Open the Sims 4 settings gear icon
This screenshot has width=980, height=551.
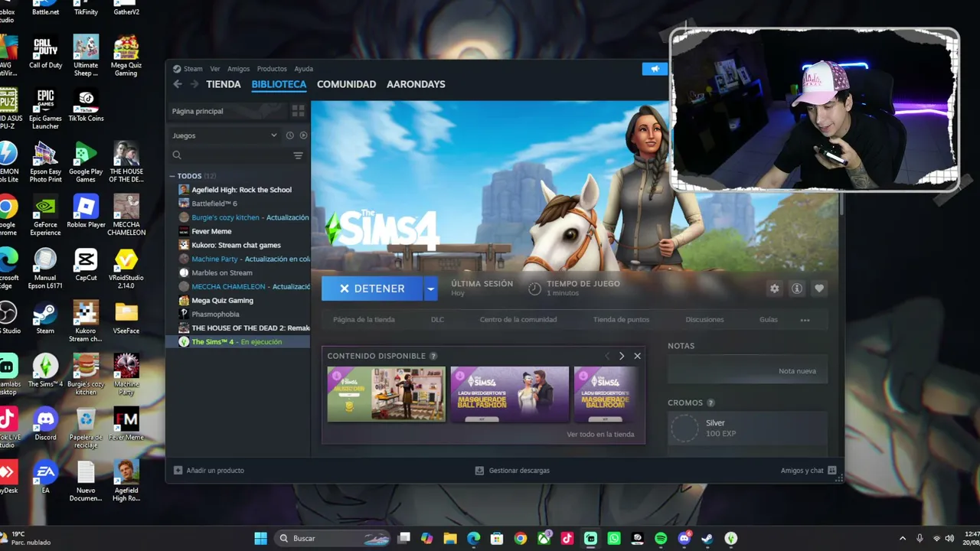click(x=774, y=289)
